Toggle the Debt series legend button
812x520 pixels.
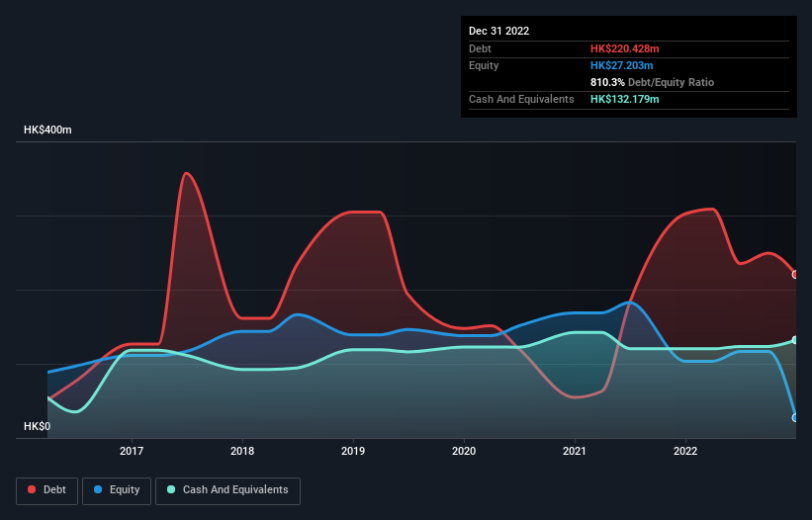(47, 490)
